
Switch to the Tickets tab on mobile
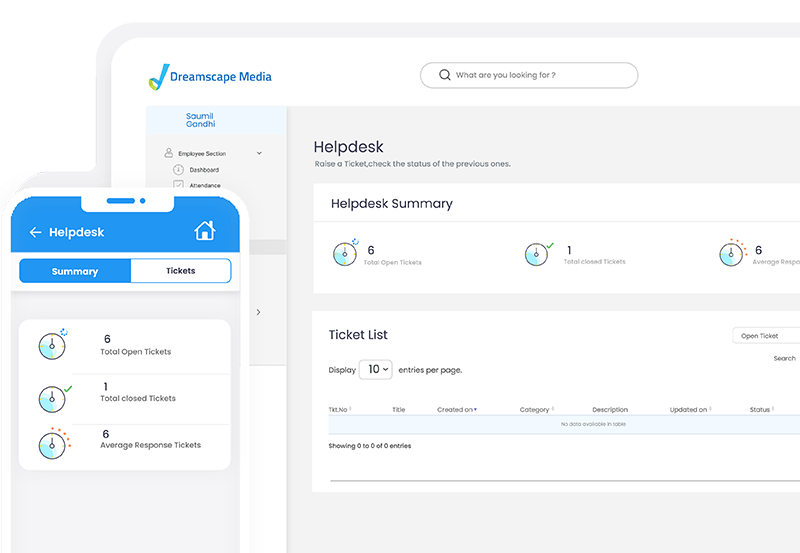click(x=180, y=271)
